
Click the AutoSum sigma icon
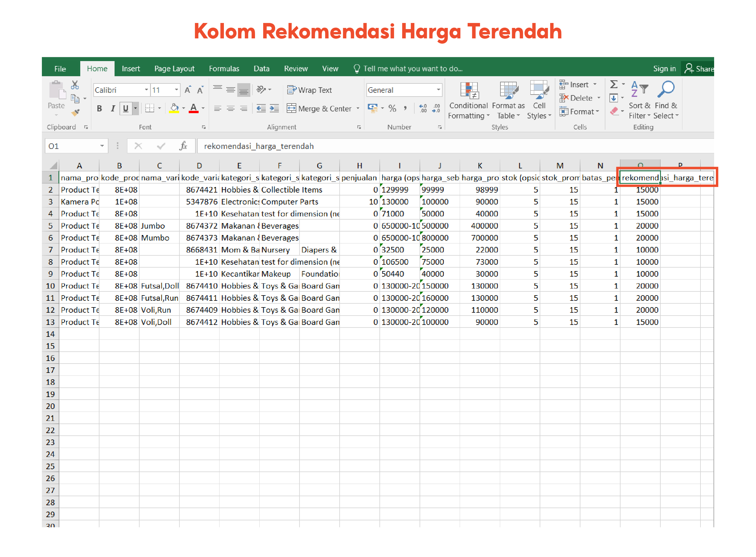(614, 84)
